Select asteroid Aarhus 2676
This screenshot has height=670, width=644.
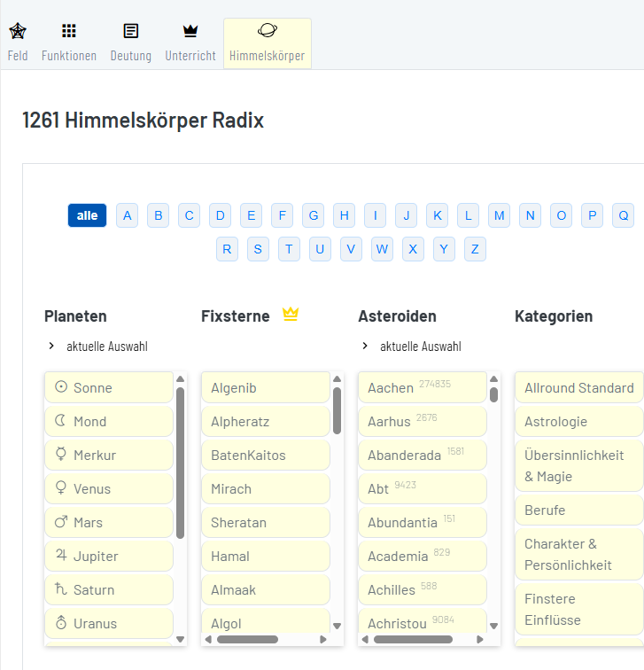tap(423, 421)
